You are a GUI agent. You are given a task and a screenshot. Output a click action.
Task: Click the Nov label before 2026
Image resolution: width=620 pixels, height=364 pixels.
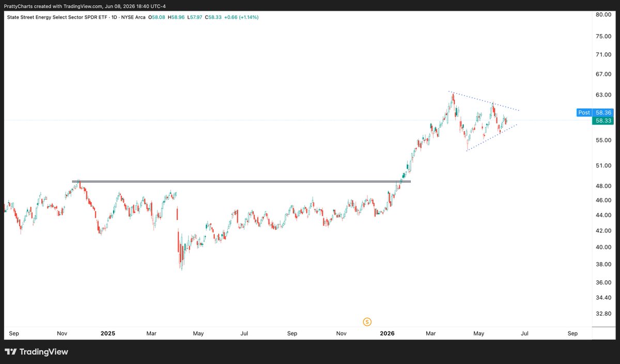[341, 334]
